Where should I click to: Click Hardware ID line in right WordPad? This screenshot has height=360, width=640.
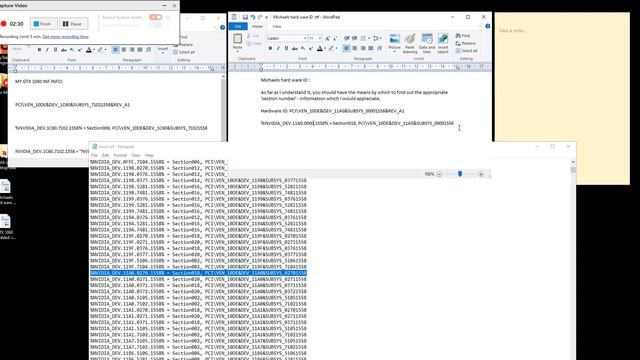[x=332, y=111]
